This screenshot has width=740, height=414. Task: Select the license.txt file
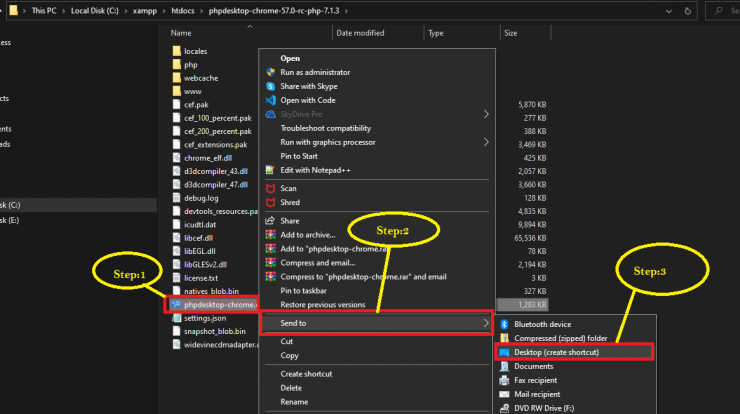tap(201, 279)
